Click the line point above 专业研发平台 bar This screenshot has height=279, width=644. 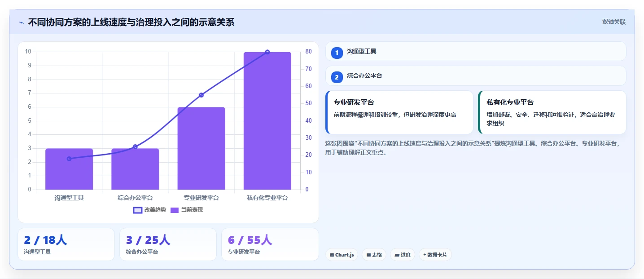click(201, 95)
